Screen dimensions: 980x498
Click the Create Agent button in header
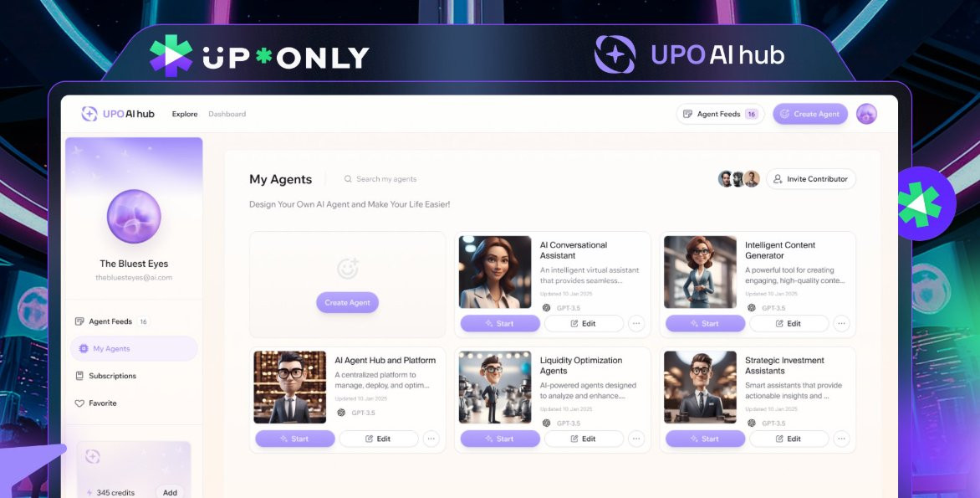[810, 114]
